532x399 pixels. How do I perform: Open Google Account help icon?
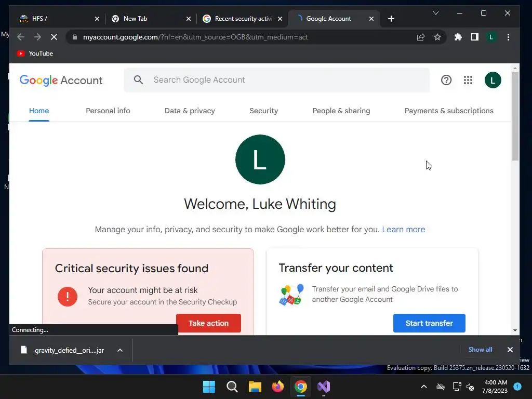tap(446, 80)
